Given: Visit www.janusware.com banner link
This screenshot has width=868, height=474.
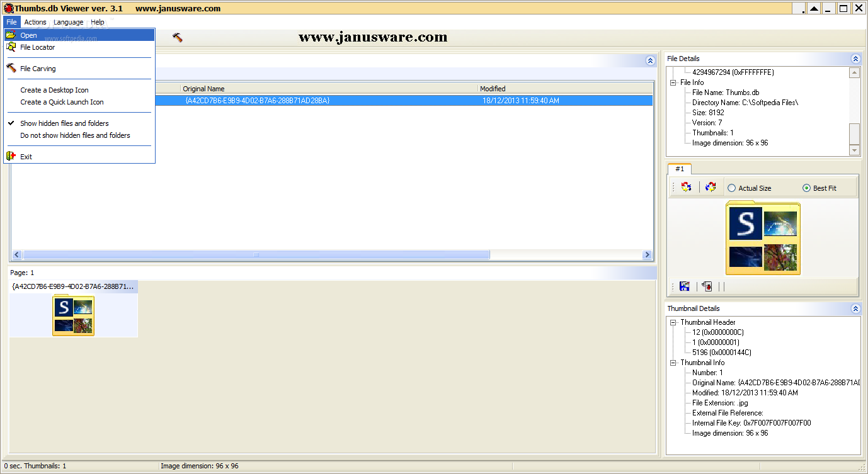Looking at the screenshot, I should click(373, 37).
